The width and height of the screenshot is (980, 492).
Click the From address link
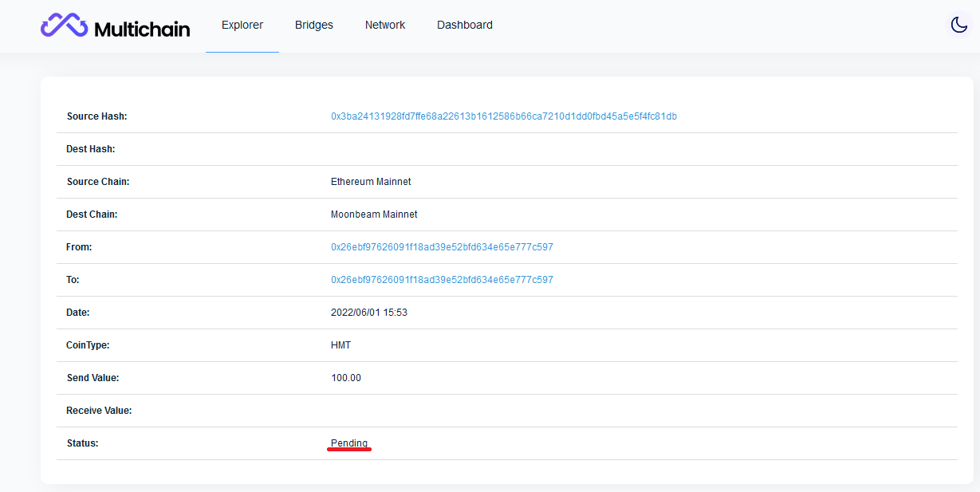442,246
